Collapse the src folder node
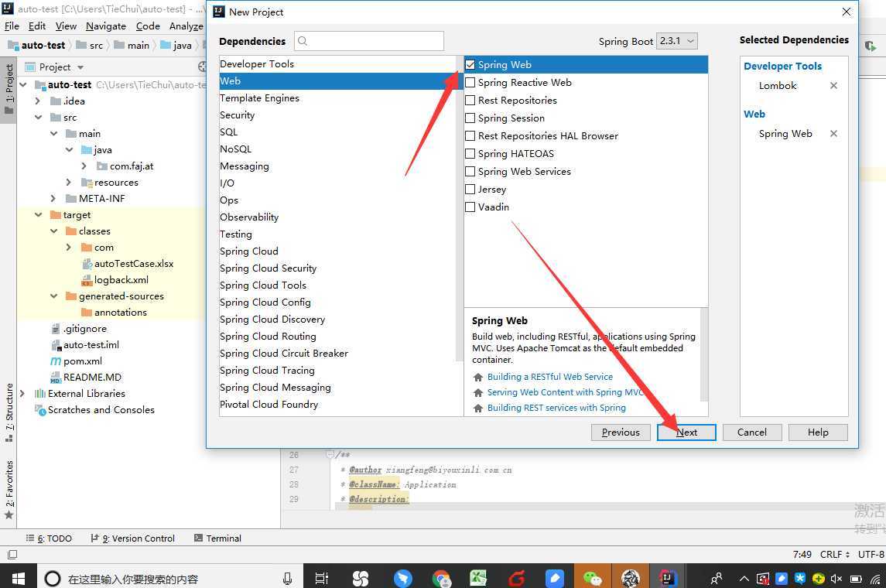The height and width of the screenshot is (588, 886). tap(38, 118)
